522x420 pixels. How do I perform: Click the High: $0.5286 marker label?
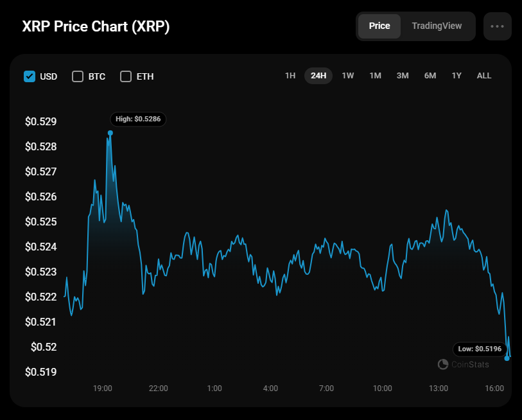pyautogui.click(x=138, y=119)
